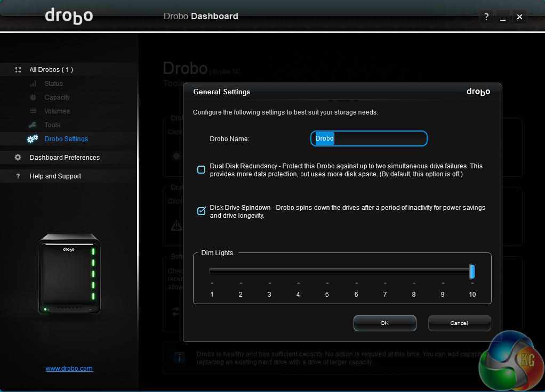Viewport: 545px width, 392px height.
Task: Click the Tools wrench icon
Action: [33, 125]
